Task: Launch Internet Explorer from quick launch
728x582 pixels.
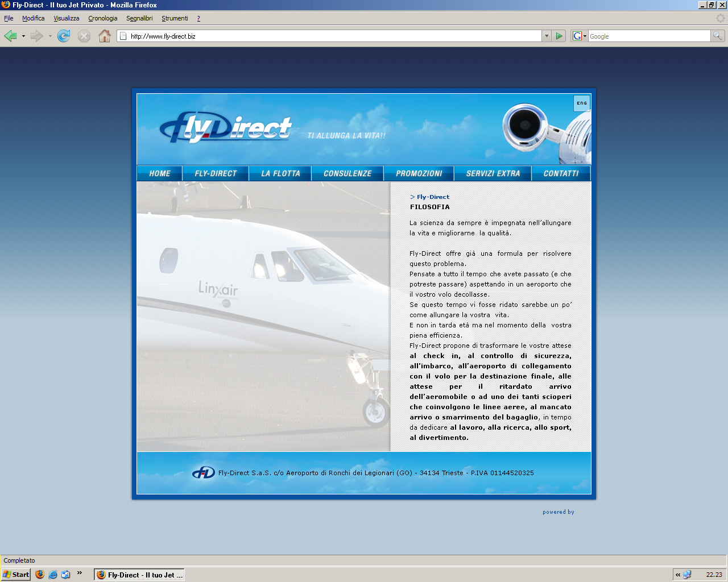Action: [53, 575]
